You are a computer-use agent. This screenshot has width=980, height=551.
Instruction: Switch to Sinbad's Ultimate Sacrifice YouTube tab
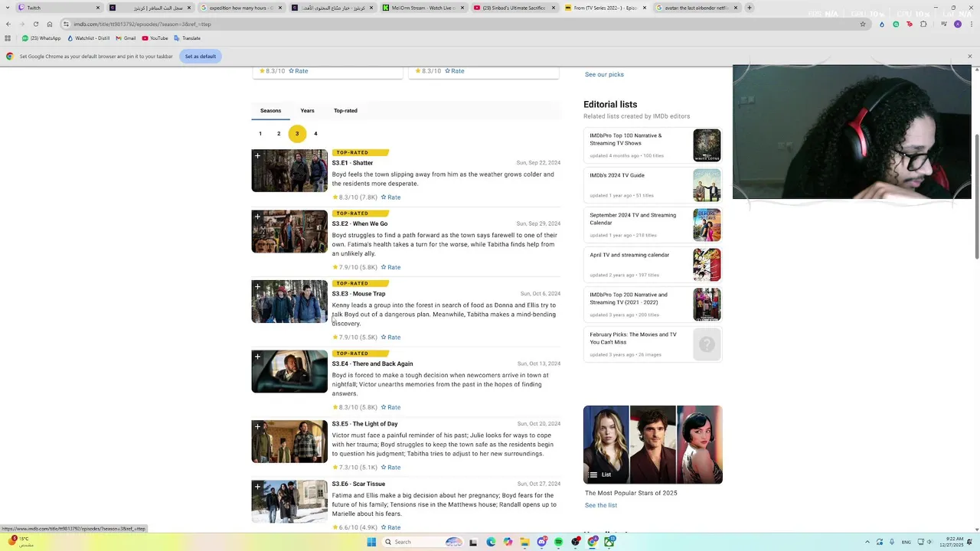514,8
